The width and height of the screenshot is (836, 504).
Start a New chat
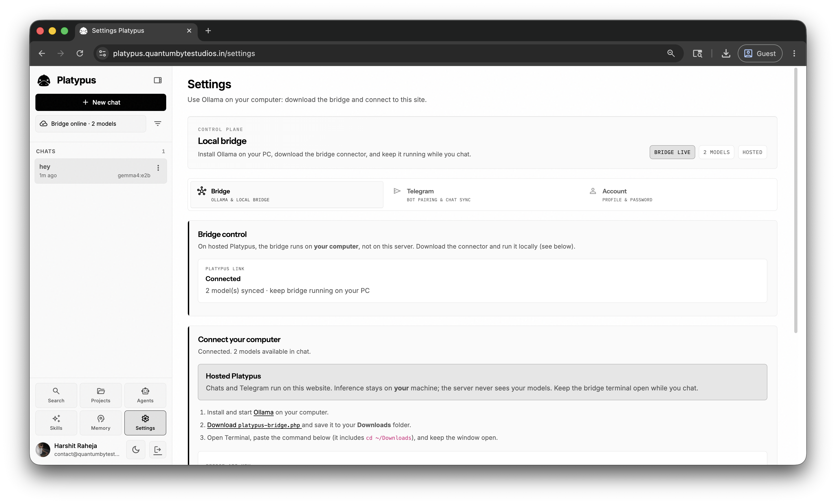pos(101,102)
